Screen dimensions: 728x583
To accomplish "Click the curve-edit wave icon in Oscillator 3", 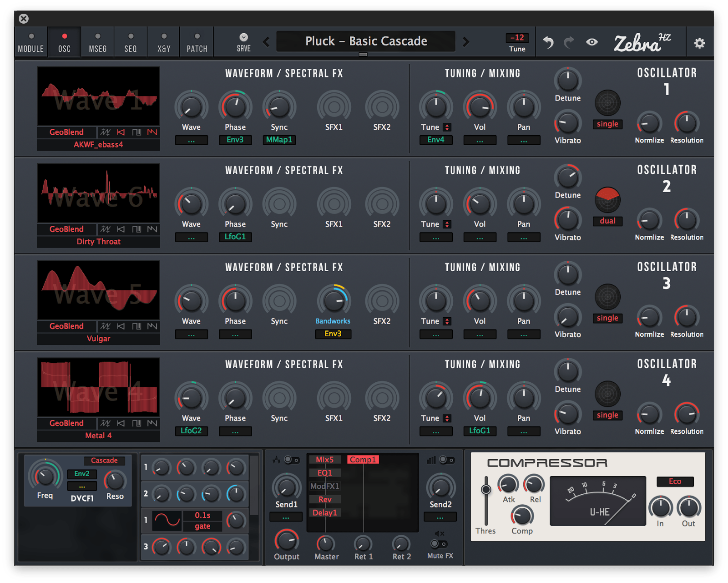I will click(x=106, y=326).
